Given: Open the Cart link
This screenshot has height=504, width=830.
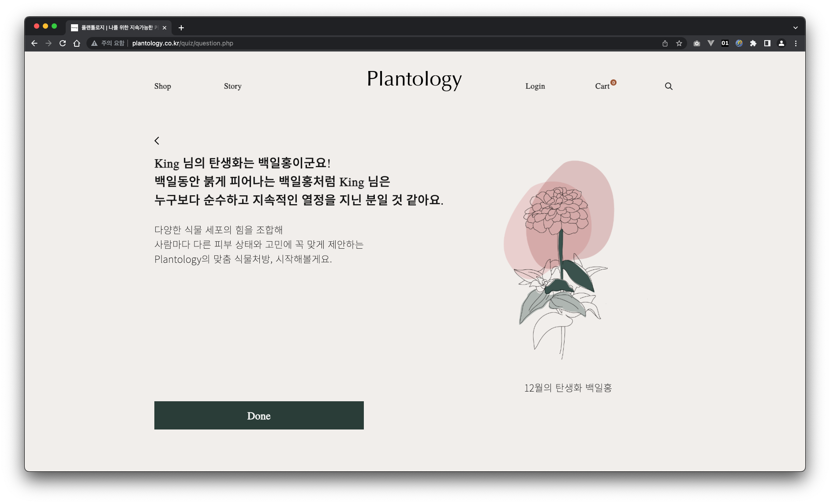Looking at the screenshot, I should point(602,86).
